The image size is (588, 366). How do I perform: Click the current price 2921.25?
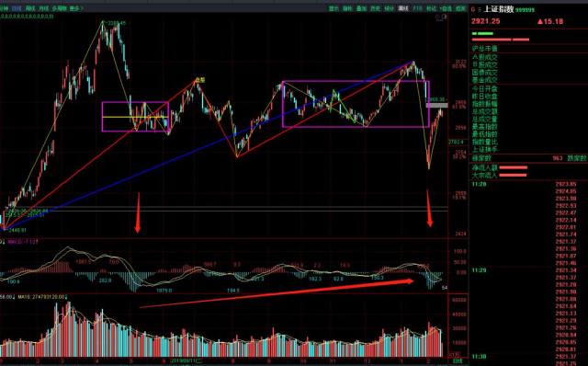[486, 21]
